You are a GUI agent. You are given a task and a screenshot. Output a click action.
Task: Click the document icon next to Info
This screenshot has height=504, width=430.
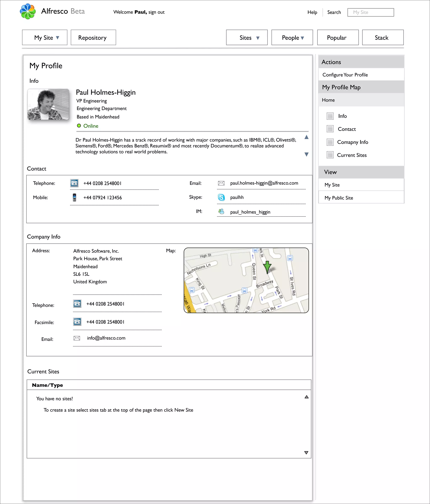pos(330,116)
